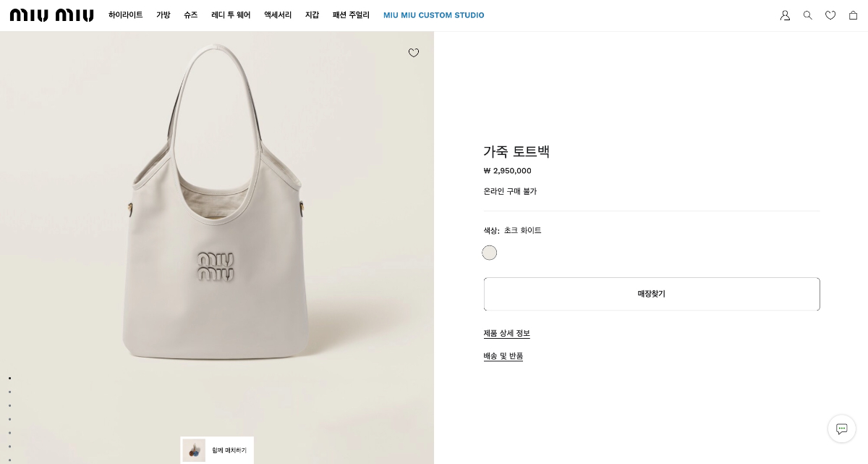The image size is (868, 464).
Task: Open the 액세서리 menu
Action: pos(278,15)
